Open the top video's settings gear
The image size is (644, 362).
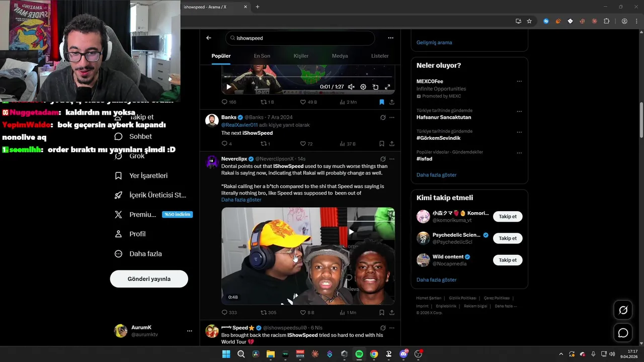(x=363, y=87)
